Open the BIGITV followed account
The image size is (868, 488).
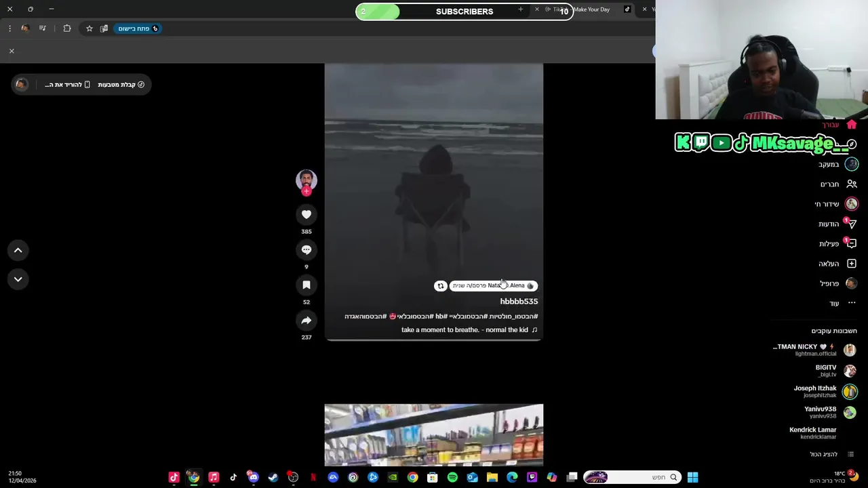click(x=835, y=371)
